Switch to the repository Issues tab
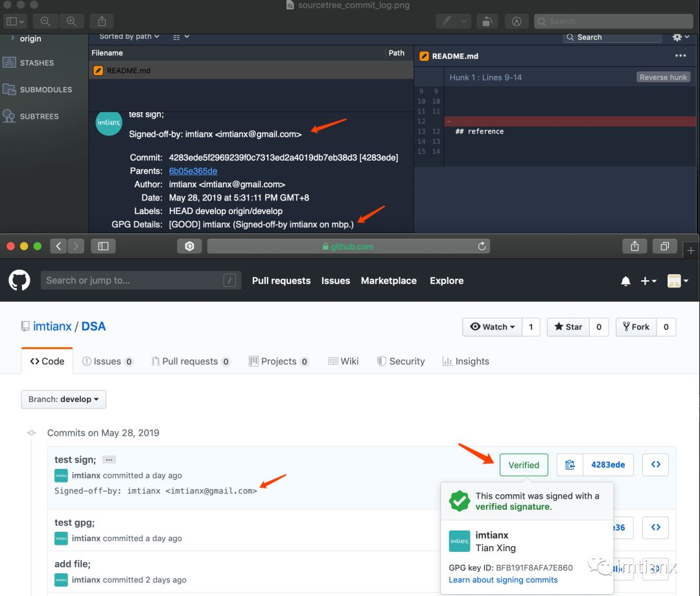Screen dimensions: 700x596 [108, 361]
